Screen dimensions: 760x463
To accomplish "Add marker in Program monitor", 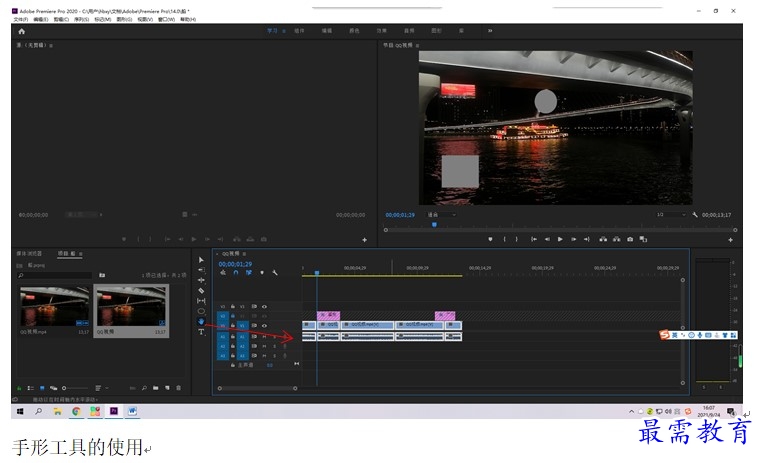I will pos(490,239).
